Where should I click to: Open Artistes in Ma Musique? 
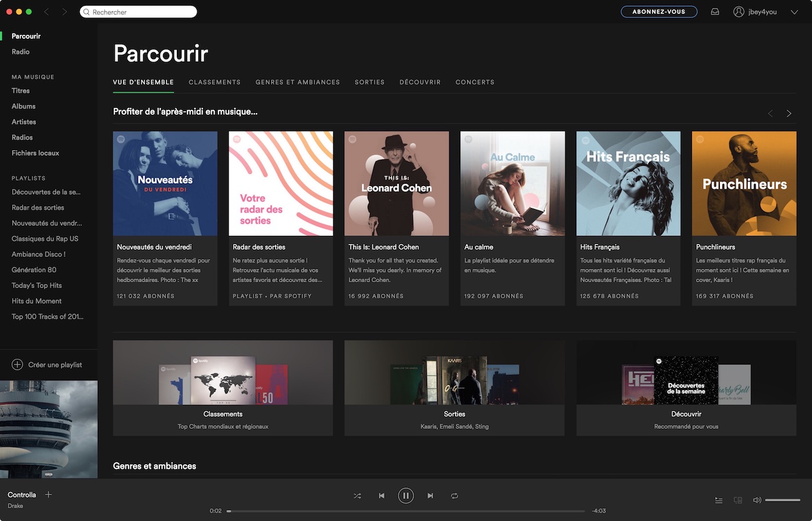coord(24,122)
